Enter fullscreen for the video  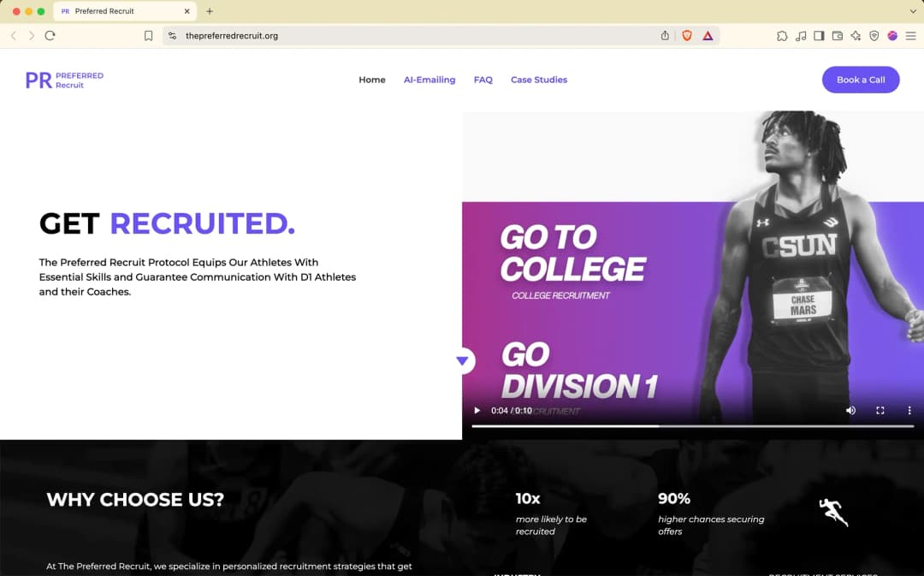[880, 410]
